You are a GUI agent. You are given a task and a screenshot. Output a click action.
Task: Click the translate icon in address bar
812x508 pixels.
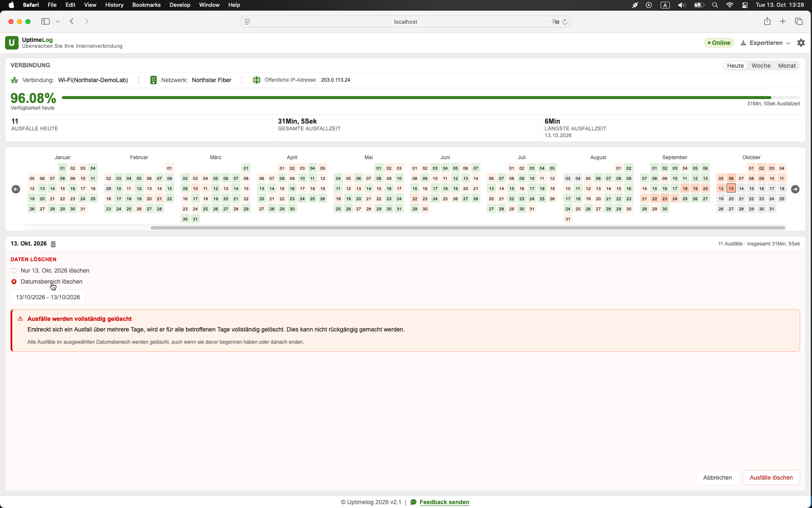tap(555, 22)
